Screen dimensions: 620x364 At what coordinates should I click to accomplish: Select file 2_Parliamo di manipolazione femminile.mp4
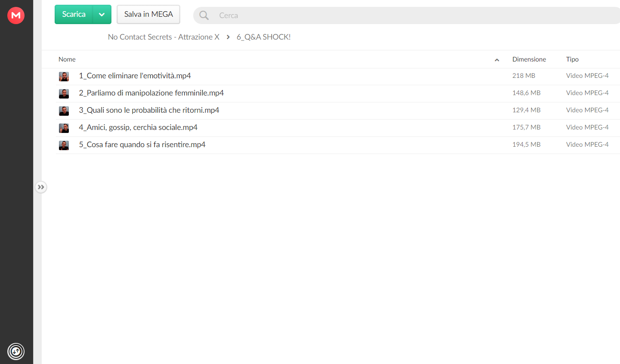(151, 93)
